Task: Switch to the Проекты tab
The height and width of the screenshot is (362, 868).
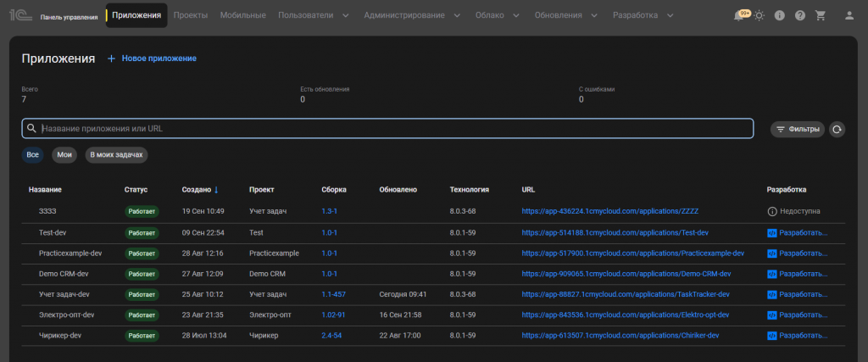Action: 191,15
